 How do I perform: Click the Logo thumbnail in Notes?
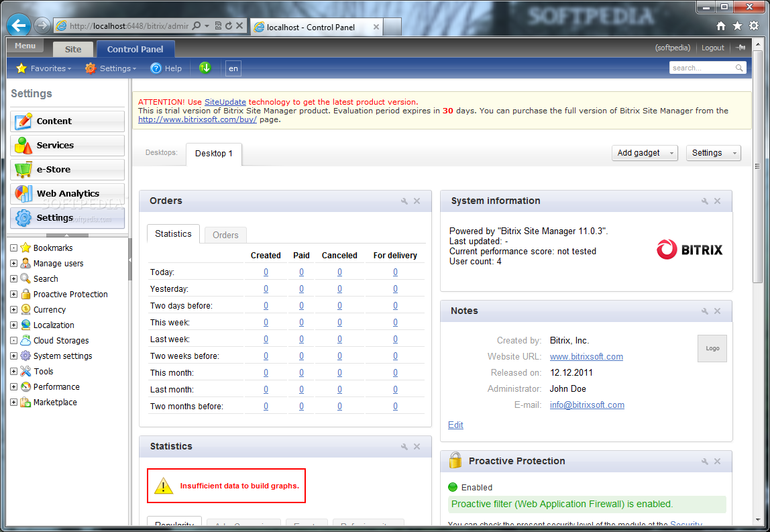coord(712,348)
